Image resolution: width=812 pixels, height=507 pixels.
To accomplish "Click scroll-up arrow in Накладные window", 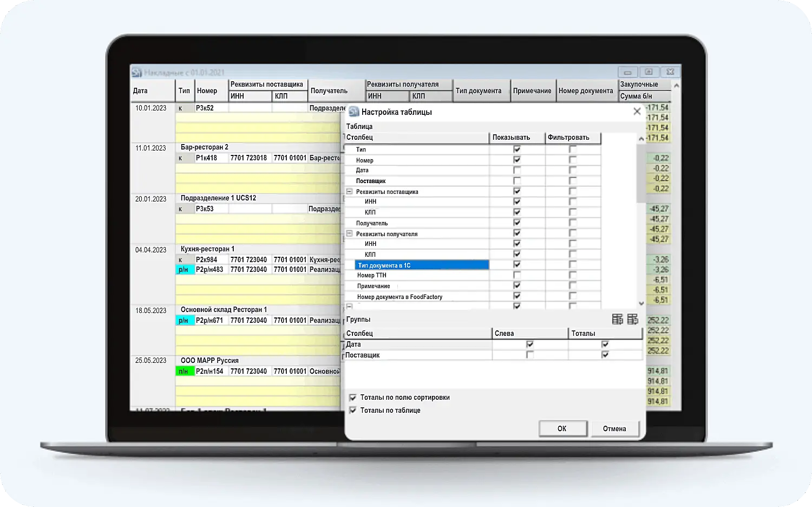I will coord(676,85).
